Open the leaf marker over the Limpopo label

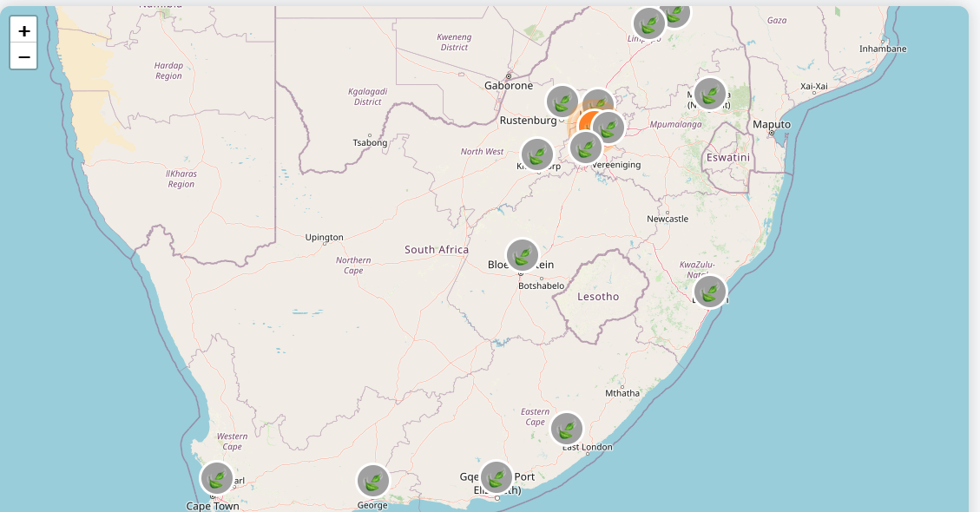[x=648, y=23]
